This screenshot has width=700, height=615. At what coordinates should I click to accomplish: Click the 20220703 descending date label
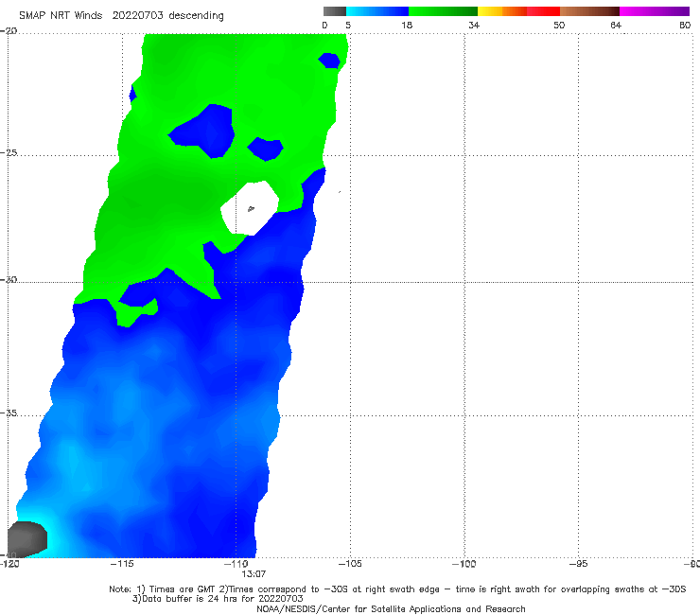(x=167, y=16)
